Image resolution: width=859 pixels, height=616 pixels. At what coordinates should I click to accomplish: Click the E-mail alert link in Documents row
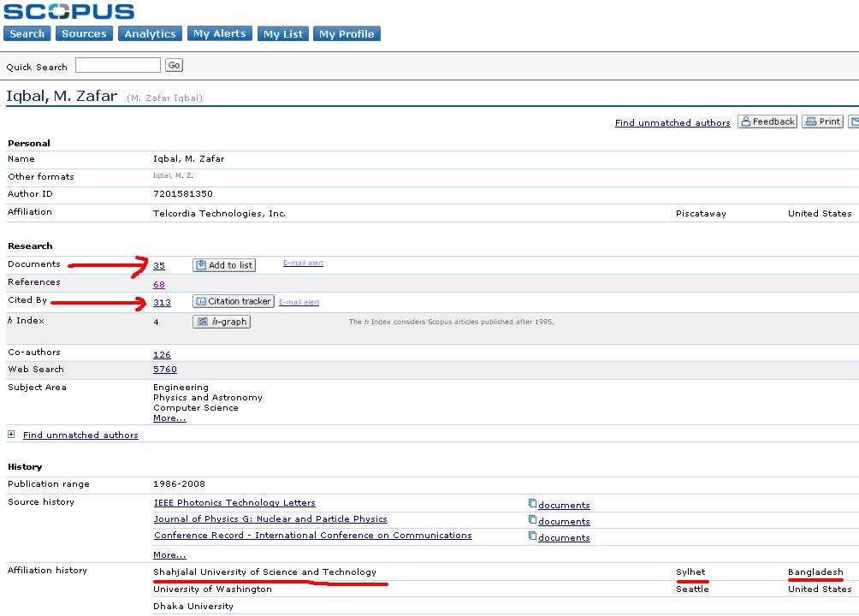point(303,263)
